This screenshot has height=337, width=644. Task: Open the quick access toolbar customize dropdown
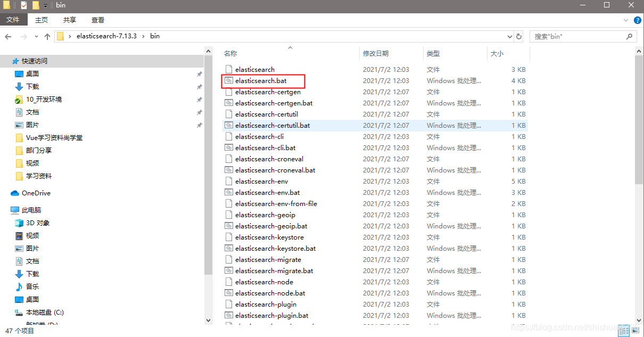click(x=46, y=6)
